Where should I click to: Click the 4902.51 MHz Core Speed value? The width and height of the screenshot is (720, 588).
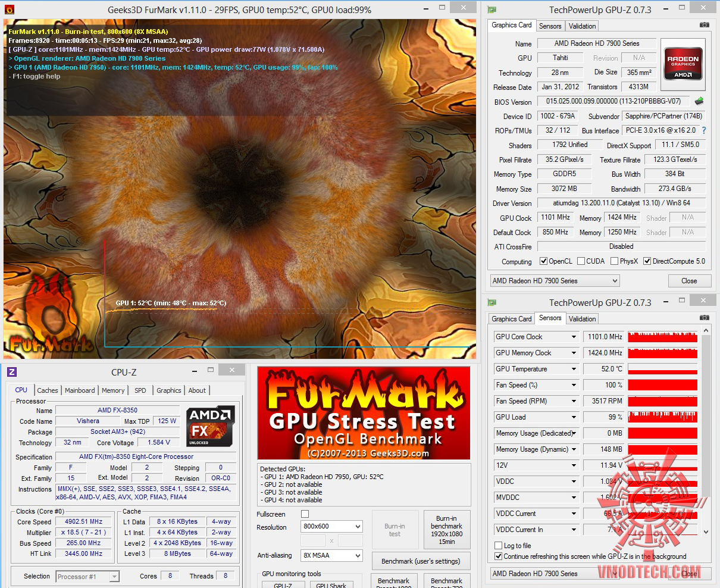pyautogui.click(x=83, y=521)
